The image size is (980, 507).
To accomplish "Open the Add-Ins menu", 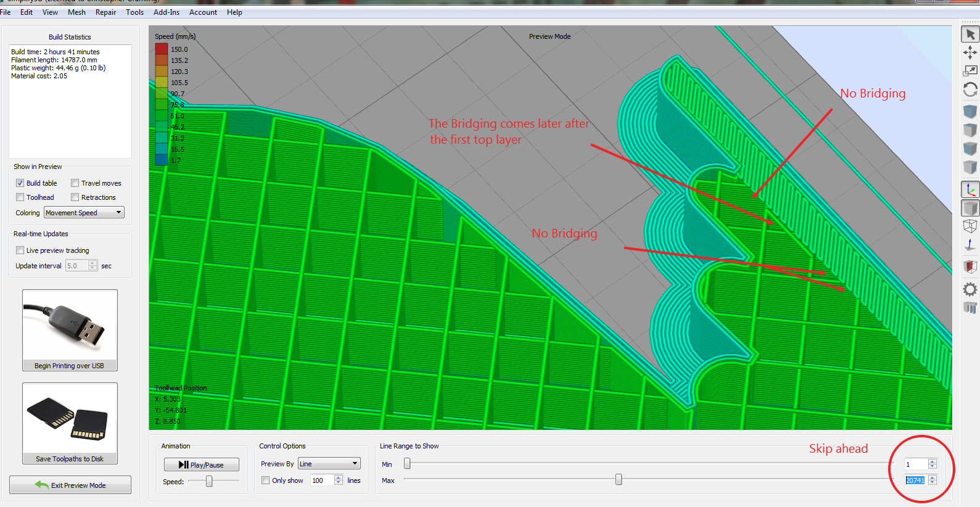I will pos(167,12).
